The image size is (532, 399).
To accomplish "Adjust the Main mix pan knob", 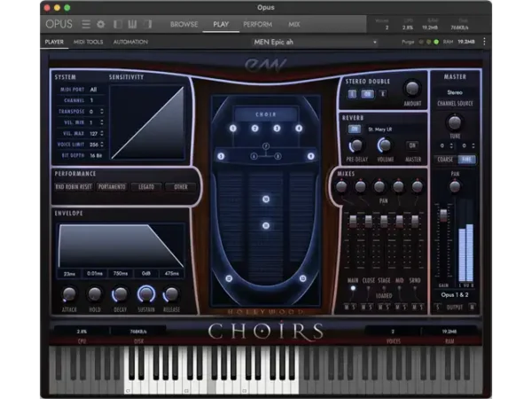I will click(341, 186).
